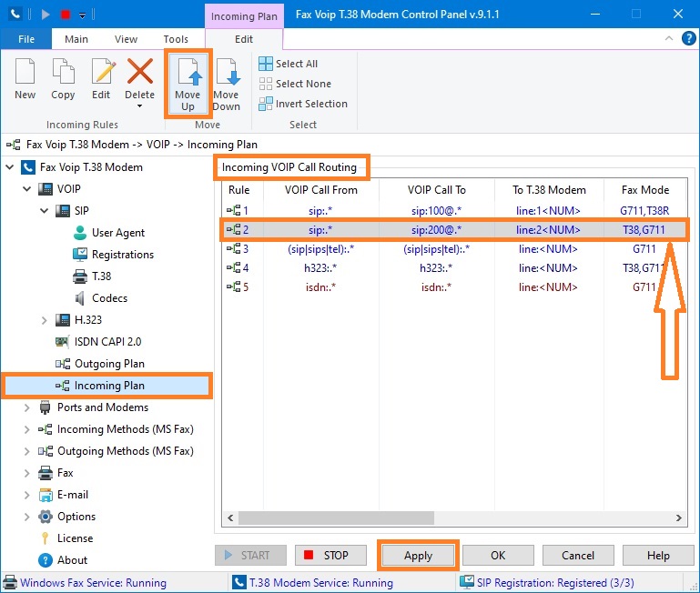
Task: Collapse the SIP tree node
Action: 44,211
